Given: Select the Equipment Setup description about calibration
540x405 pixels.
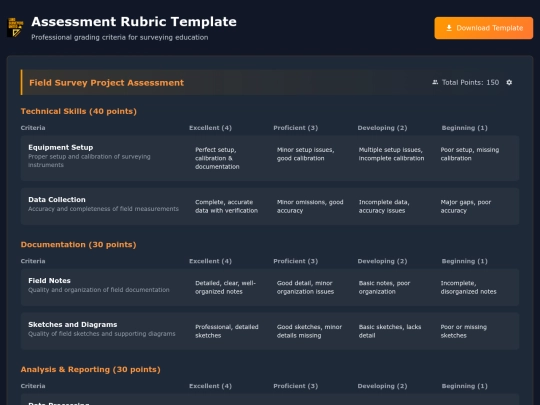Looking at the screenshot, I should point(89,160).
